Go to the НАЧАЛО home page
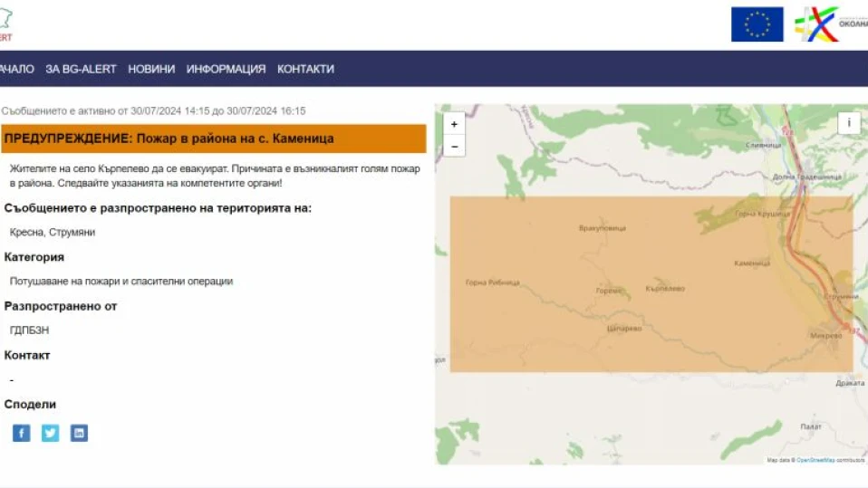Screen dimensions: 868x488 click(16, 69)
